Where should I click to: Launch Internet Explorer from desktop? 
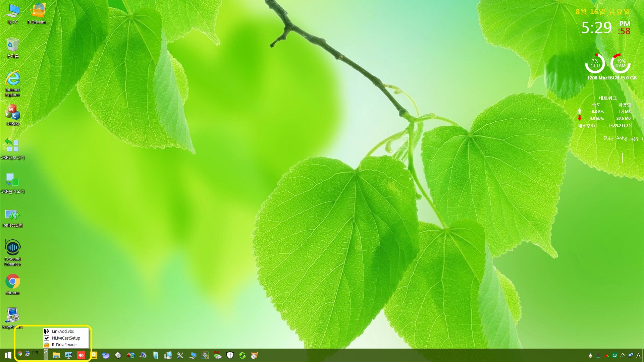[x=13, y=84]
